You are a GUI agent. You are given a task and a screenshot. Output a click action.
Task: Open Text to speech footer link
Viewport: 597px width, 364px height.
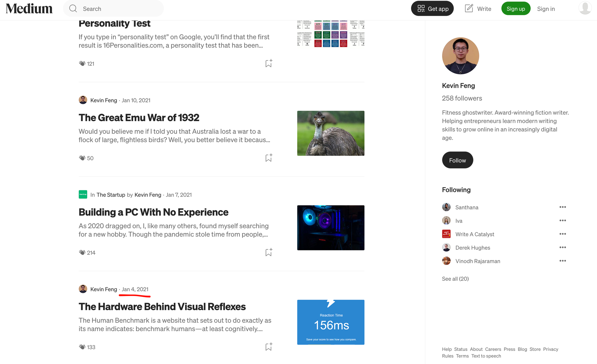pos(486,356)
